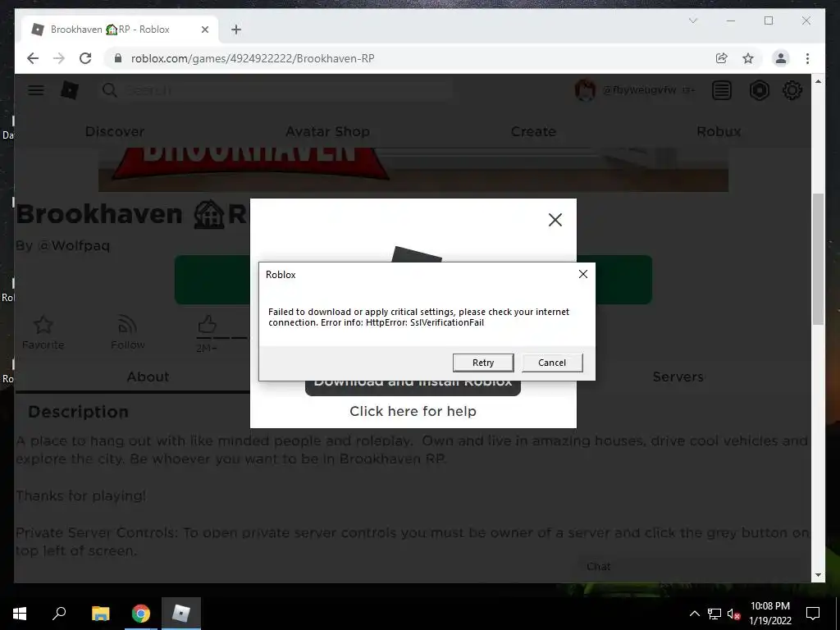Open the network tray icon
The height and width of the screenshot is (630, 840).
714,614
